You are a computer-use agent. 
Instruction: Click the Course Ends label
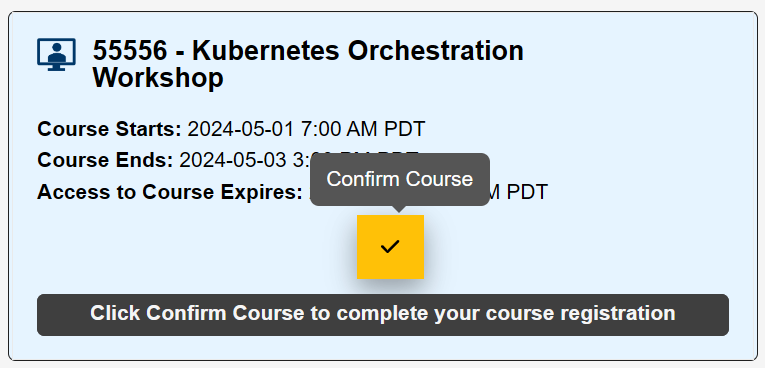pos(105,160)
